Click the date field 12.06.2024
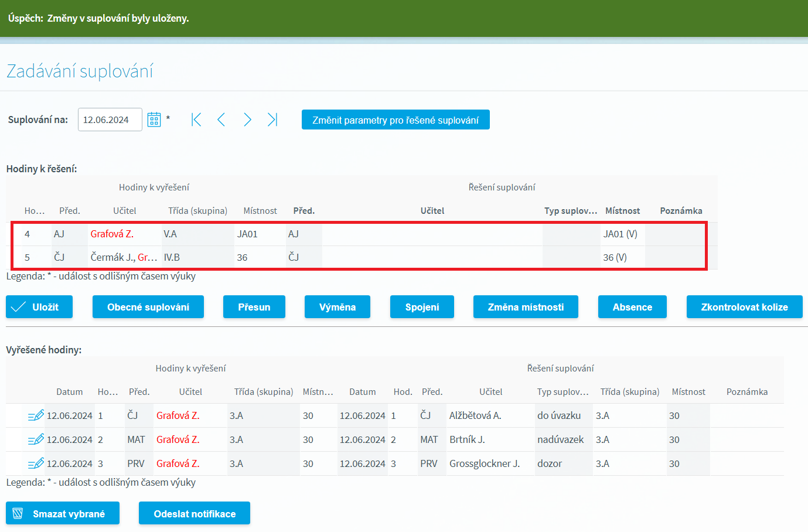Image resolution: width=808 pixels, height=532 pixels. point(110,120)
